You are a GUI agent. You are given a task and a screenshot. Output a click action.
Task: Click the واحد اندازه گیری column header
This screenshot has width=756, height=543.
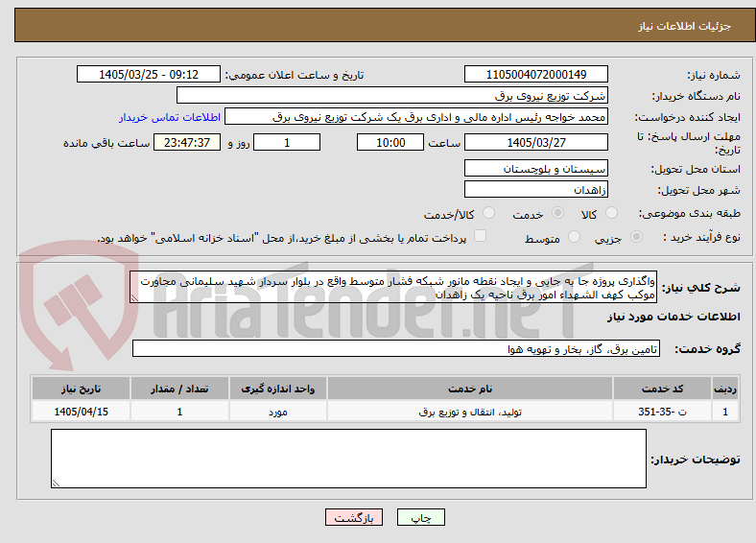277,389
